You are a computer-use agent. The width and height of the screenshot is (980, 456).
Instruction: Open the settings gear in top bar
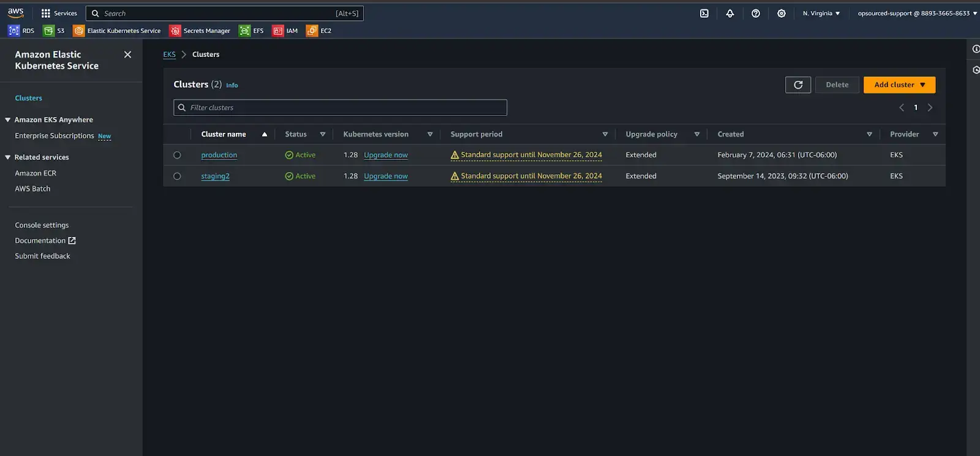(x=782, y=13)
